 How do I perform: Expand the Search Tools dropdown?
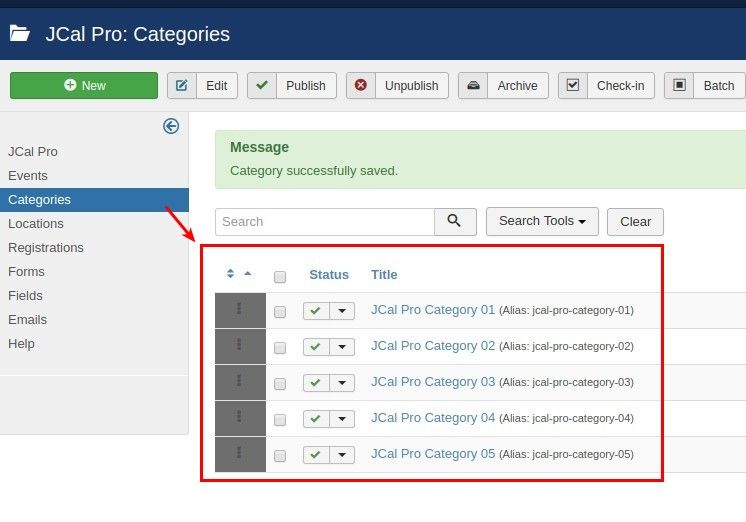542,221
